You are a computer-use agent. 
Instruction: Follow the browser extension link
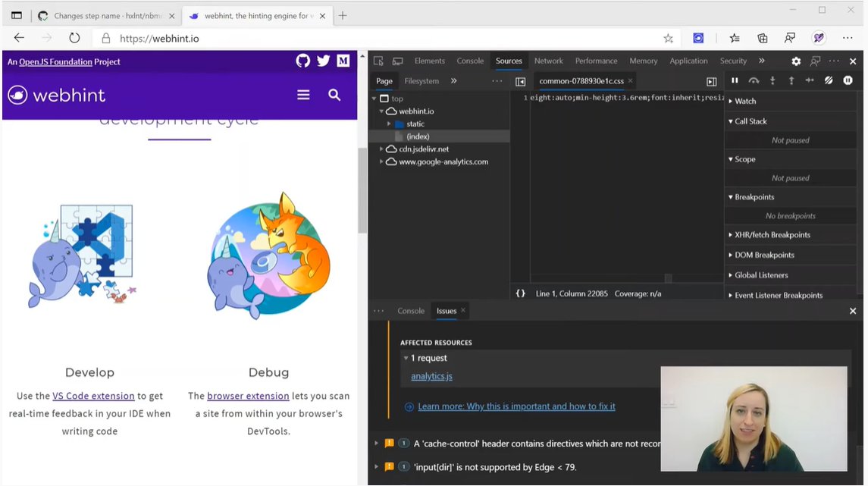pos(248,396)
